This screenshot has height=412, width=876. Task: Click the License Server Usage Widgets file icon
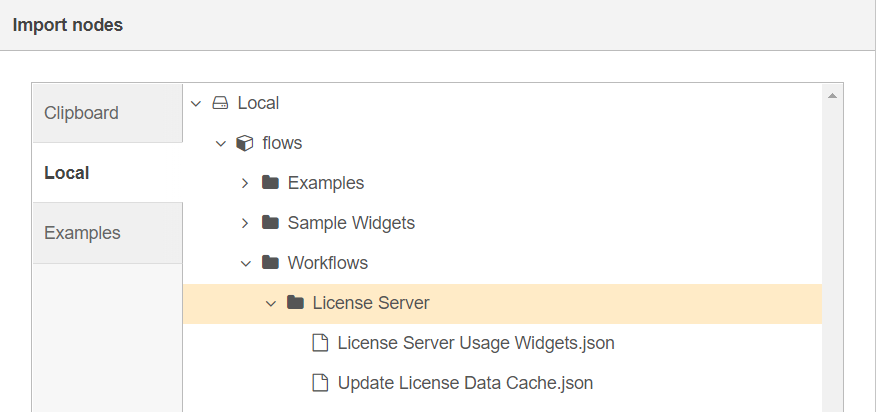pos(320,343)
